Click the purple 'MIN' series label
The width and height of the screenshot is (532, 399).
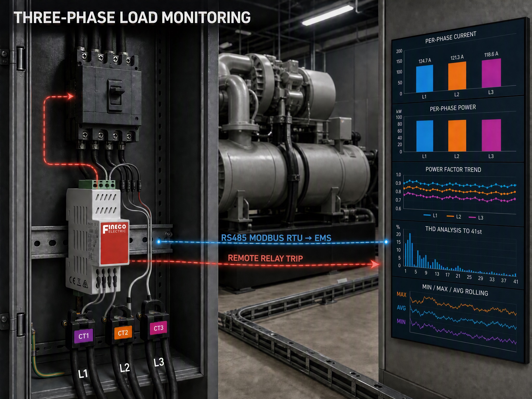click(401, 322)
